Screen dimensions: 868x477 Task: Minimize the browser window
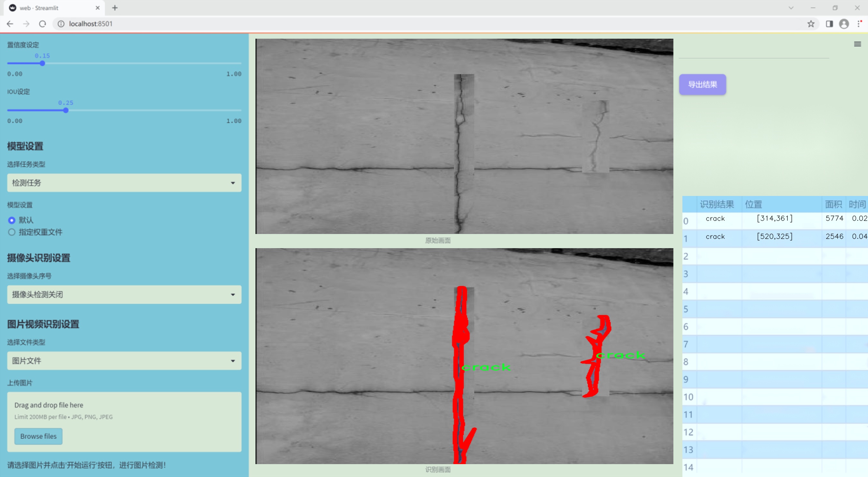pos(813,8)
